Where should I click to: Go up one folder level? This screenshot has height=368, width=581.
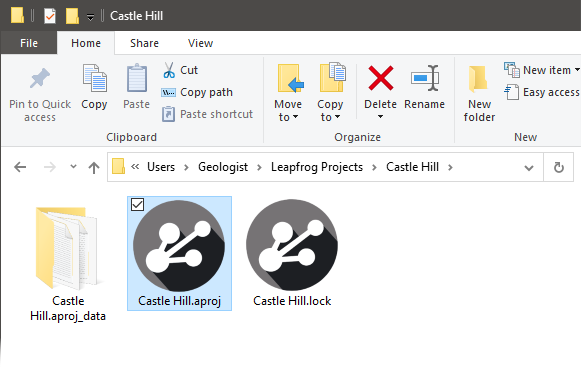[94, 168]
